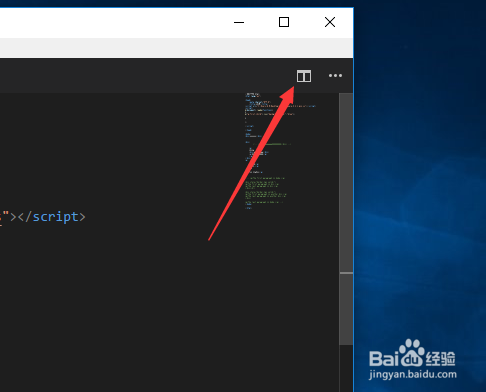This screenshot has height=392, width=486.
Task: Click the Split Editor icon
Action: pyautogui.click(x=304, y=76)
